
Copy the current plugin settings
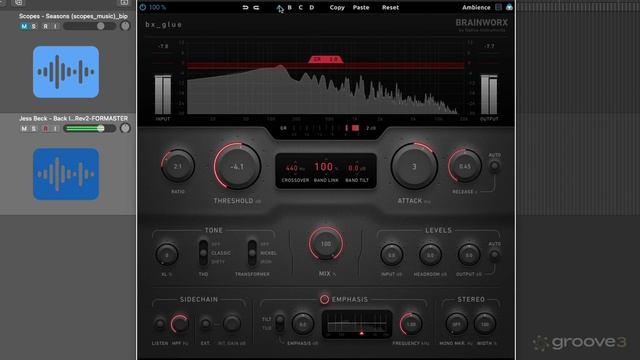[337, 7]
